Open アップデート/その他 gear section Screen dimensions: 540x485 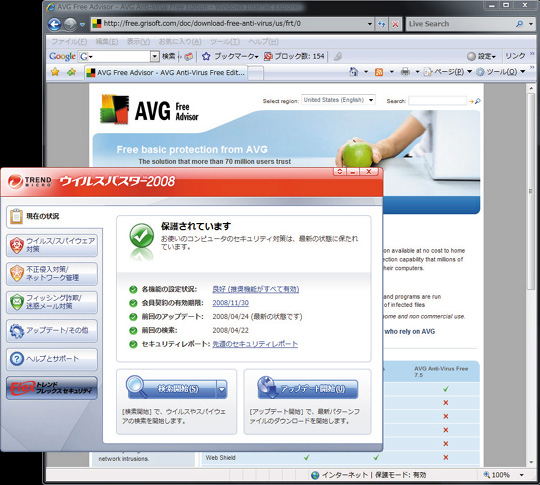(x=52, y=331)
